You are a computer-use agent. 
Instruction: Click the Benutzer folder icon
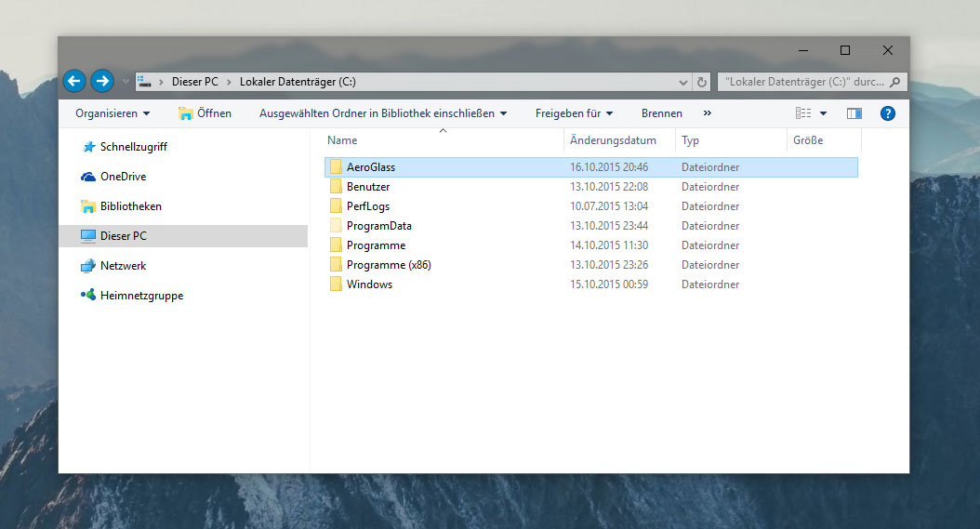pyautogui.click(x=336, y=186)
